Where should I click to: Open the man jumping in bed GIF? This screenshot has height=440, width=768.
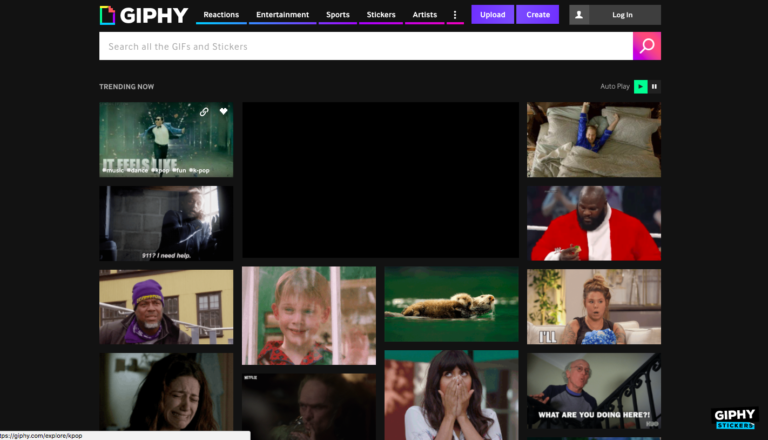(x=594, y=140)
